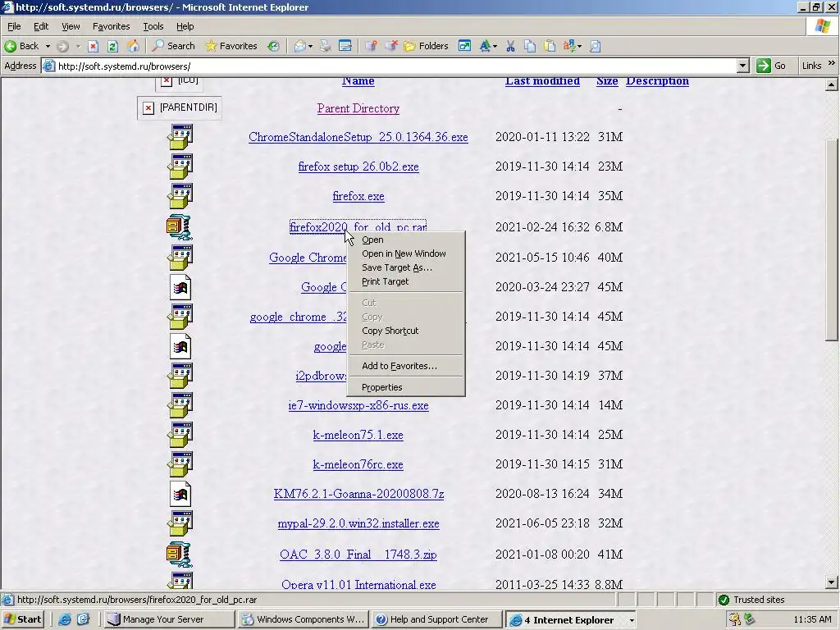Click the Print toolbar icon
The width and height of the screenshot is (840, 630).
[x=325, y=46]
